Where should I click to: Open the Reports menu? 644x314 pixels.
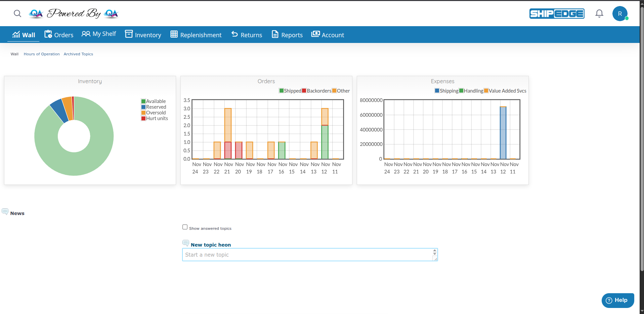click(x=287, y=35)
